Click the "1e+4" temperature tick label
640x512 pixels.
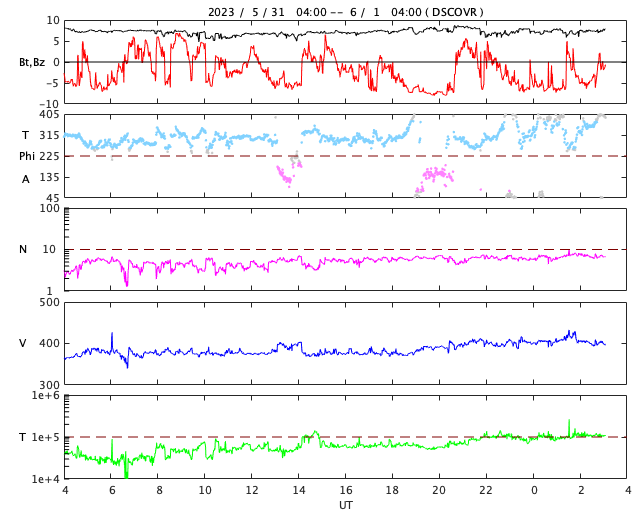coord(45,479)
